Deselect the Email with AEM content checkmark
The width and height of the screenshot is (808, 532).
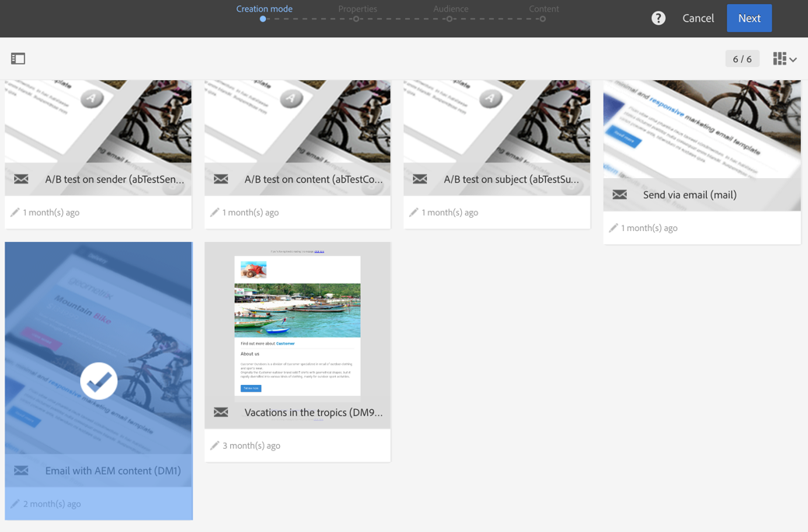[x=98, y=380]
